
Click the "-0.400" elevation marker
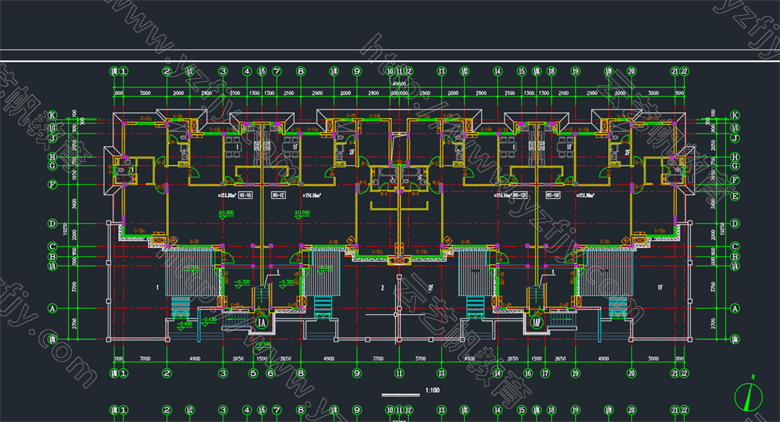[x=185, y=324]
